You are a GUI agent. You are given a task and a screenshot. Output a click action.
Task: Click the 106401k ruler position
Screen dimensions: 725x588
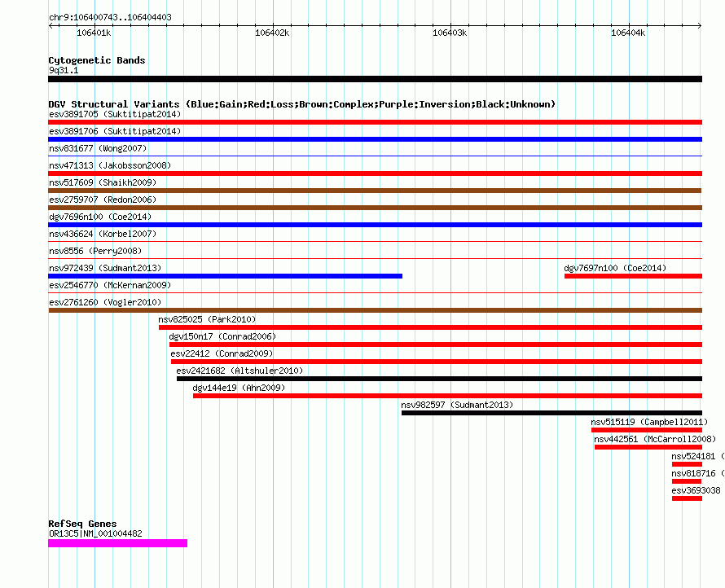tap(94, 33)
